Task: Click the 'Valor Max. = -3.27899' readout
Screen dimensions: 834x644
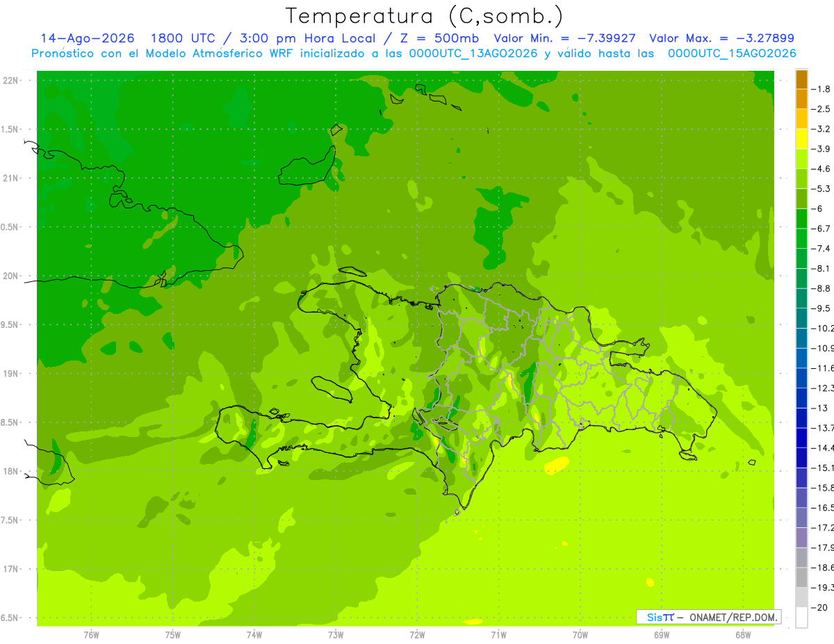Action: 721,38
